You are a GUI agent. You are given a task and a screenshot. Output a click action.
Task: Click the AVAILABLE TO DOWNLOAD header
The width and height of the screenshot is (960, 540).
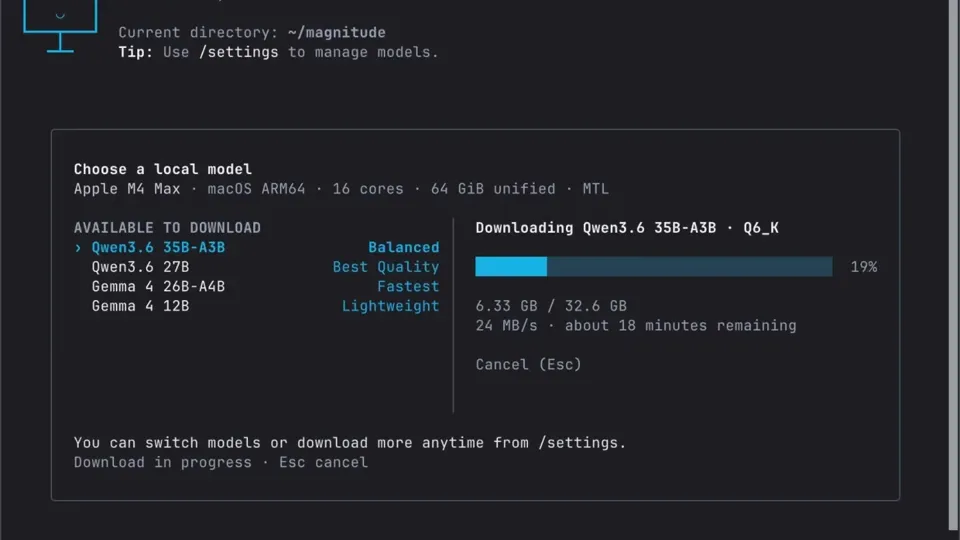tap(167, 228)
